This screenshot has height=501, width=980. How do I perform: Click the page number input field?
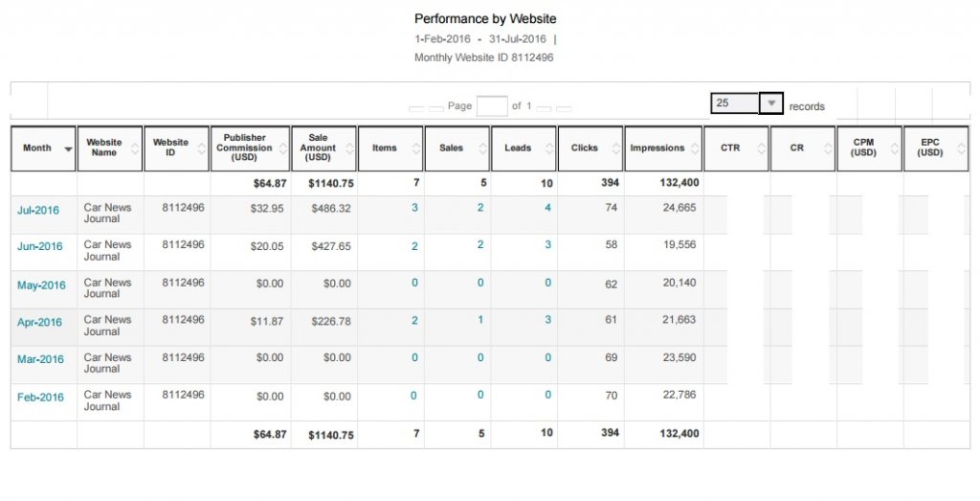coord(491,105)
